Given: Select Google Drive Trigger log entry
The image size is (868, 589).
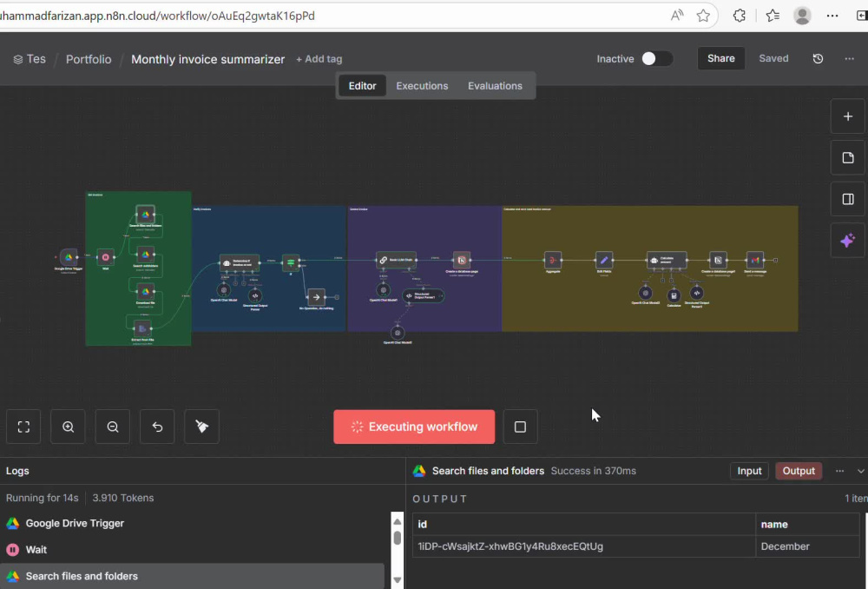Looking at the screenshot, I should click(x=192, y=523).
